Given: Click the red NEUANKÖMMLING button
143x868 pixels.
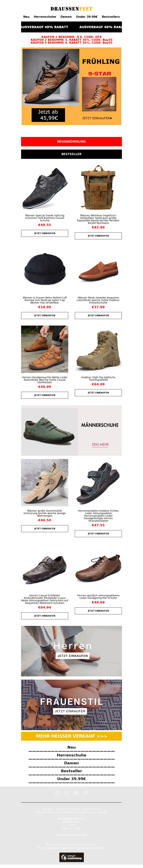Looking at the screenshot, I should (x=71, y=141).
